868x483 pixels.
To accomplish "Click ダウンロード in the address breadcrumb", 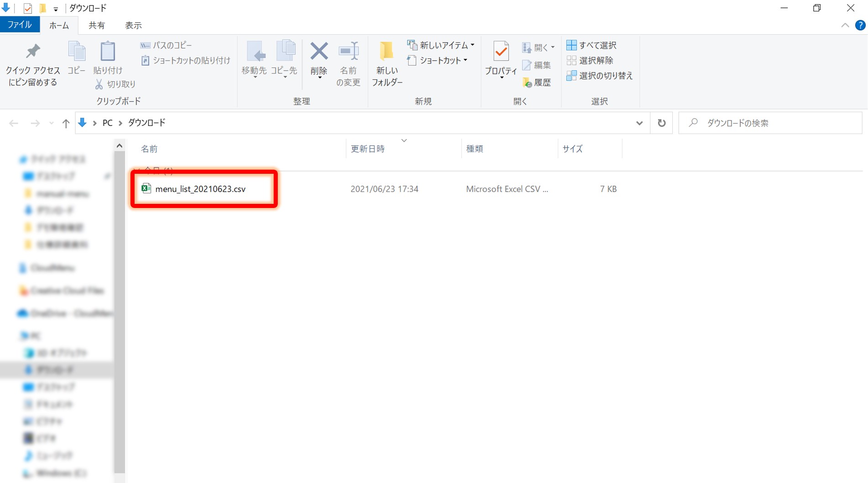I will [146, 123].
